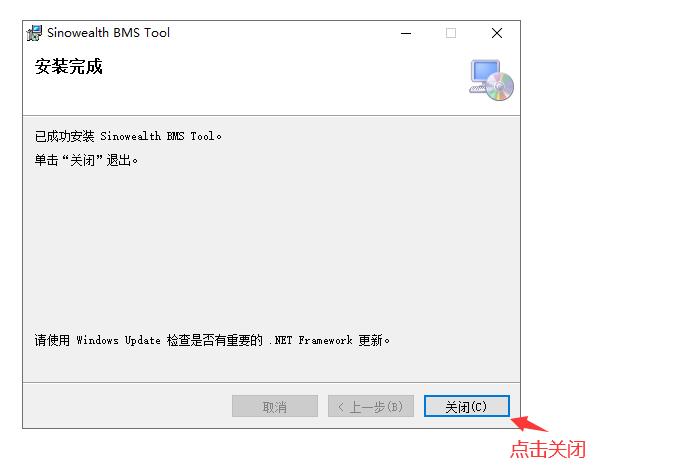Click the installer icon in the title bar

click(x=34, y=33)
